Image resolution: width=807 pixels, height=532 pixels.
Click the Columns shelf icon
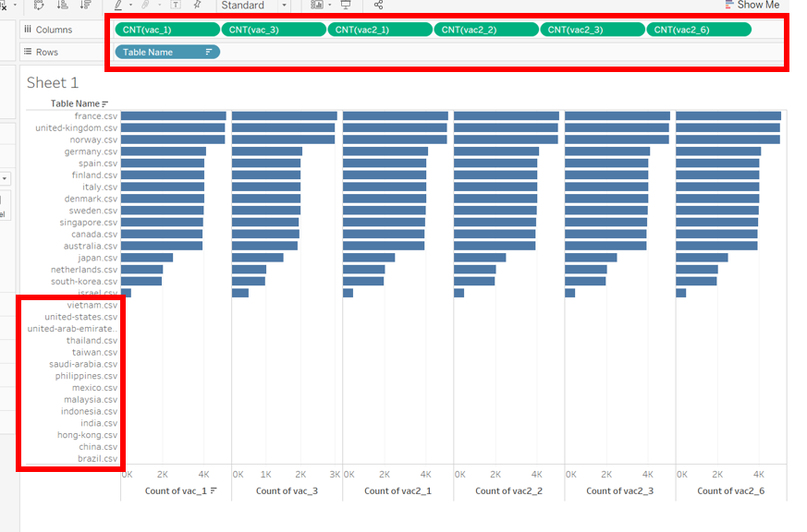point(28,30)
